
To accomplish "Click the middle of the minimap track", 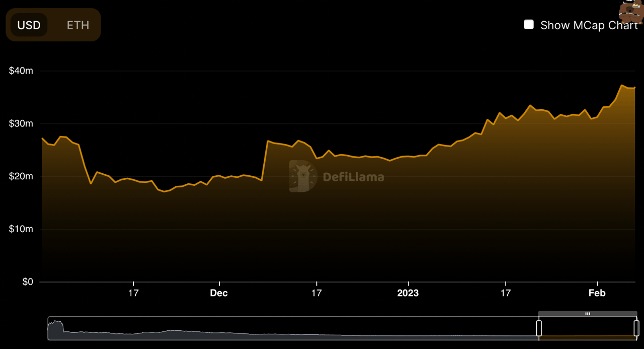I will [x=294, y=328].
